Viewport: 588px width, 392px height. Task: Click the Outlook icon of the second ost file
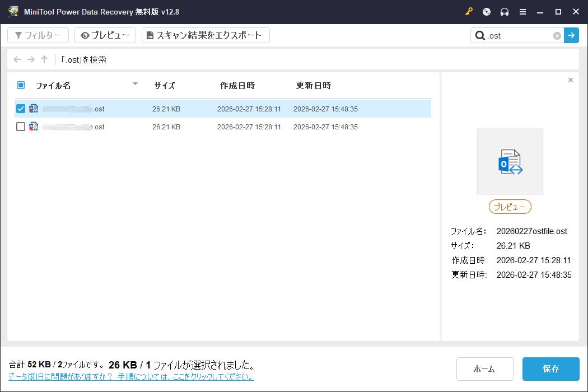pyautogui.click(x=34, y=127)
